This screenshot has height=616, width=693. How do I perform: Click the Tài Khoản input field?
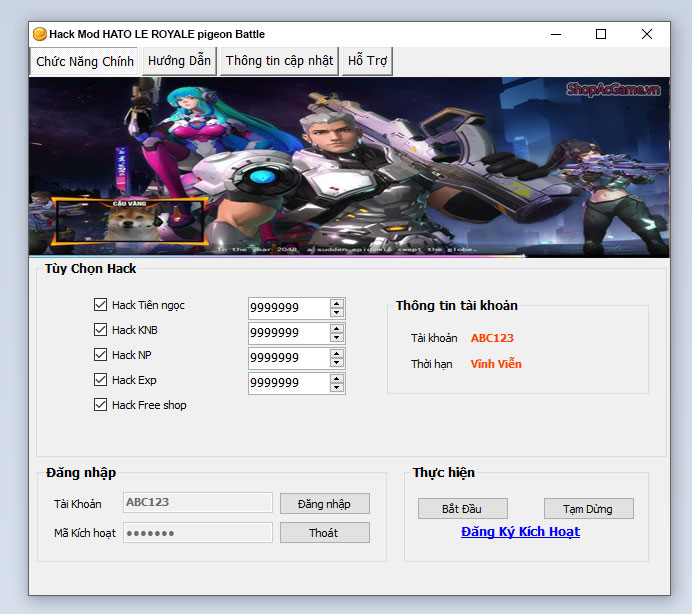198,502
